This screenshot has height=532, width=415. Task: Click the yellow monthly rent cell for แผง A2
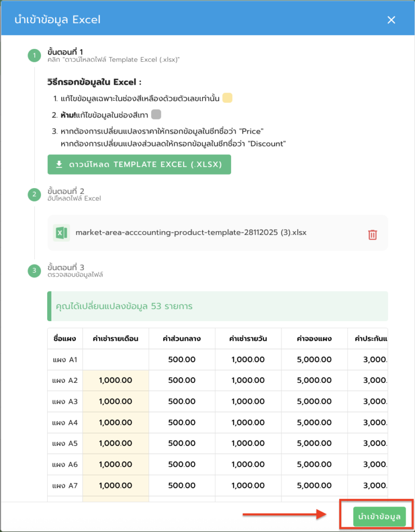click(116, 380)
